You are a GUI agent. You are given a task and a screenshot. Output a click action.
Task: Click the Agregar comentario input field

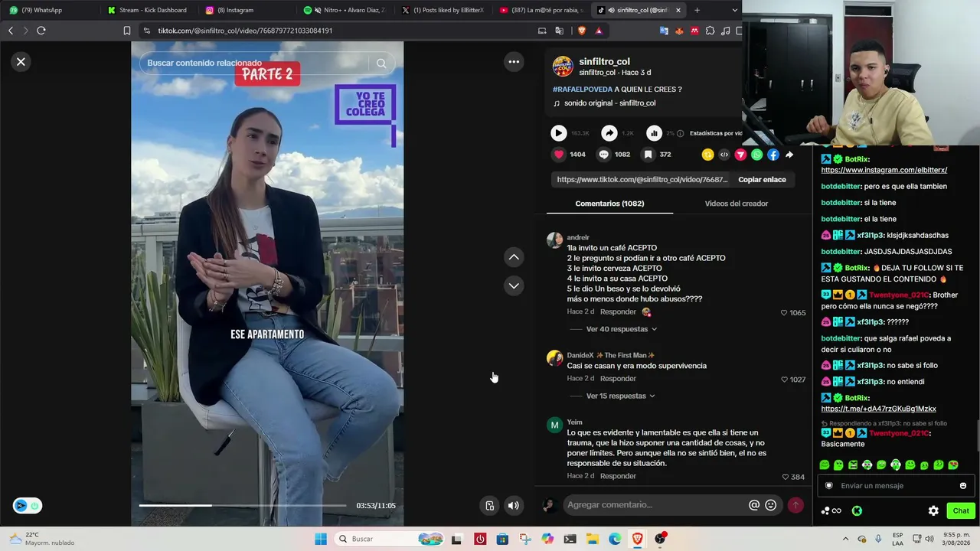[x=655, y=505]
